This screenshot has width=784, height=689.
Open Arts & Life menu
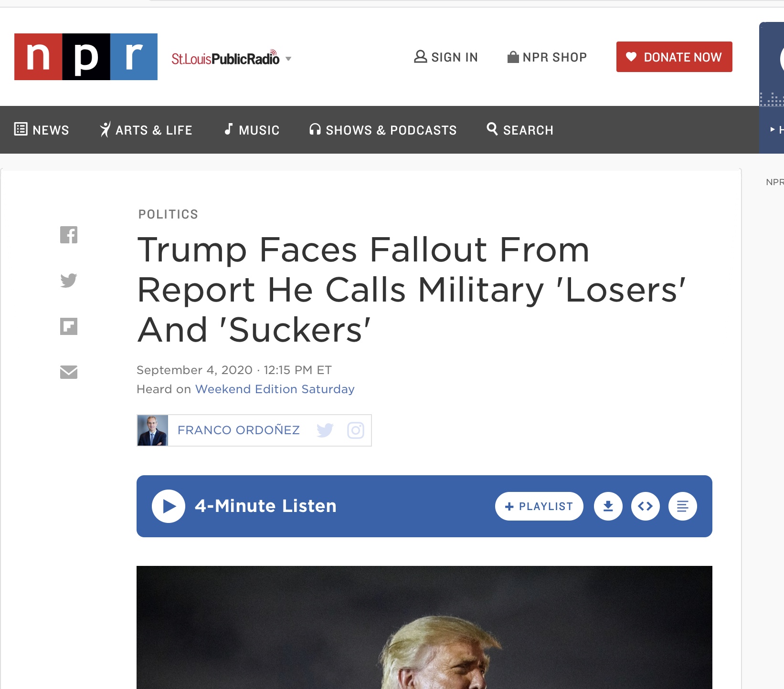point(146,130)
